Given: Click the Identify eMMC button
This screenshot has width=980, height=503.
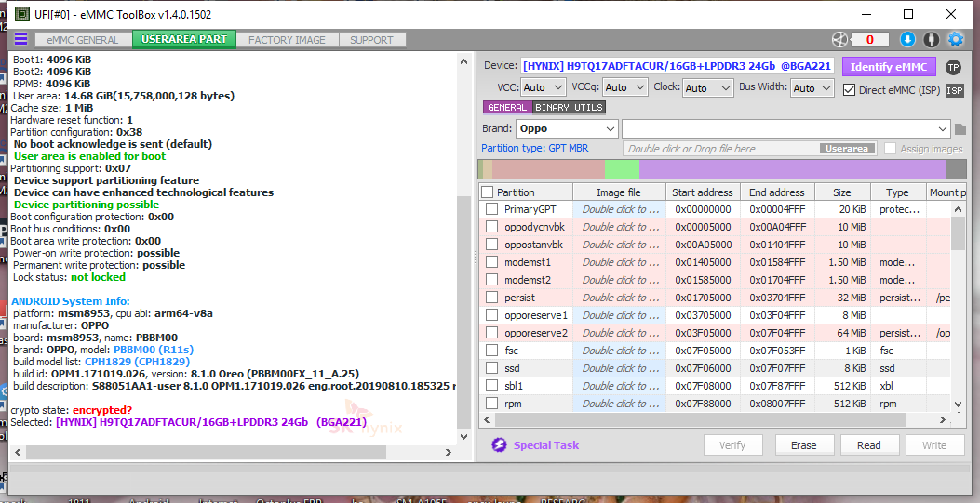Looking at the screenshot, I should pyautogui.click(x=888, y=67).
